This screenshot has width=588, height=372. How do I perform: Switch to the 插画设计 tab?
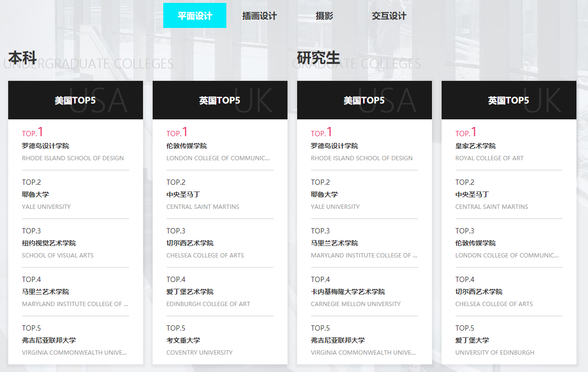pyautogui.click(x=260, y=16)
